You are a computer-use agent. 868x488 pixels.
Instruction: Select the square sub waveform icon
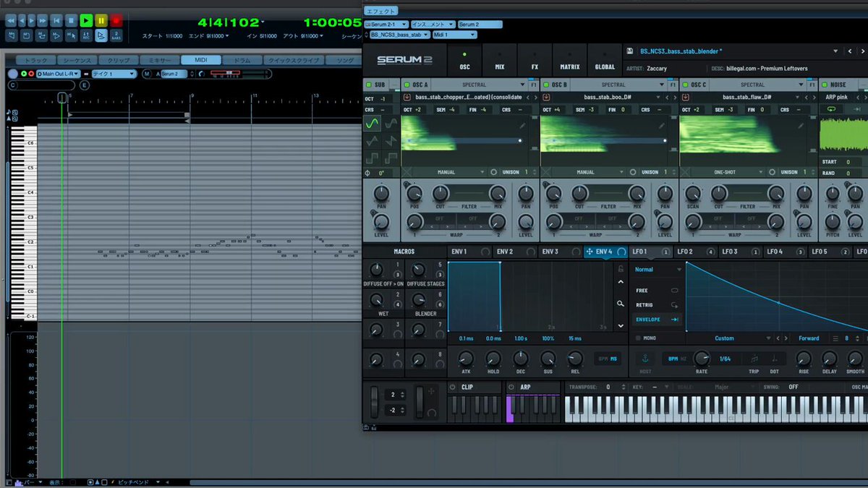[373, 158]
